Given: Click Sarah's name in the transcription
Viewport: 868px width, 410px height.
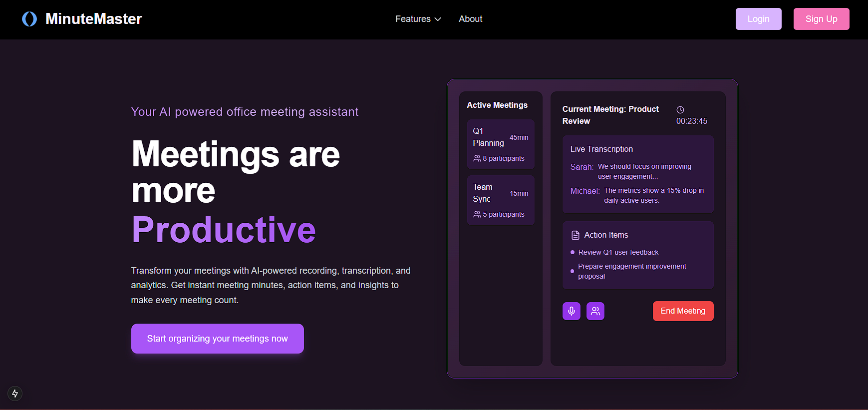Looking at the screenshot, I should (582, 167).
